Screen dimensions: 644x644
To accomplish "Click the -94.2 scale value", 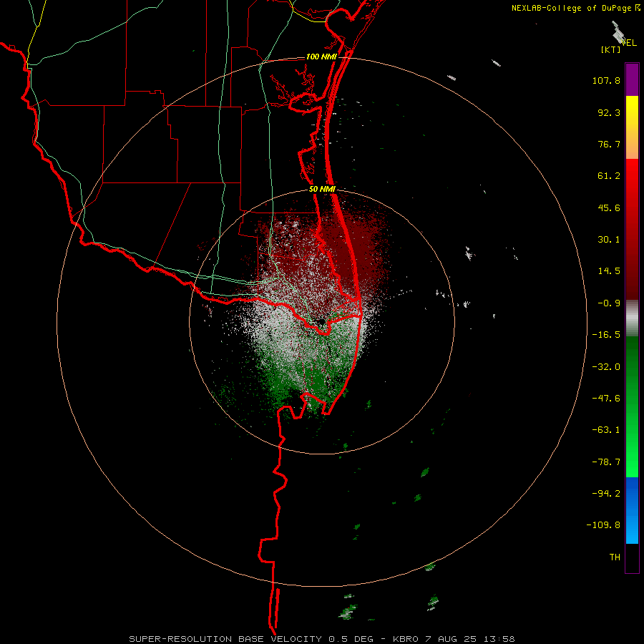I will (606, 493).
